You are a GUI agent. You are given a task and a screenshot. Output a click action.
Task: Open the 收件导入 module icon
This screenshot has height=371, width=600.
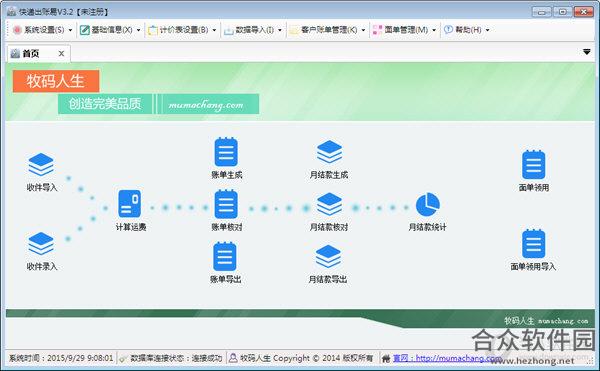(41, 164)
